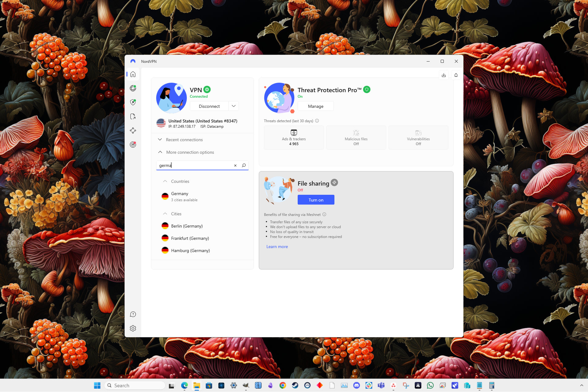Click the document/file icon in sidebar
588x392 pixels.
click(134, 116)
